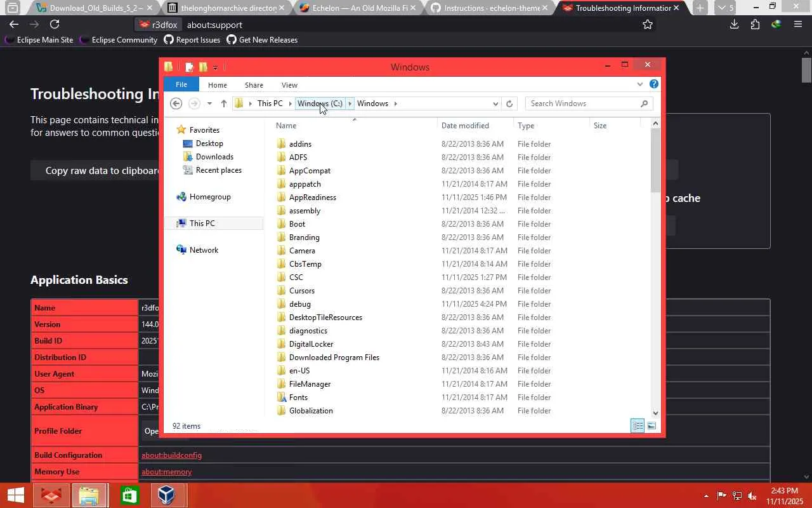Image resolution: width=812 pixels, height=508 pixels.
Task: Sort files by the Date modified column
Action: (x=475, y=126)
